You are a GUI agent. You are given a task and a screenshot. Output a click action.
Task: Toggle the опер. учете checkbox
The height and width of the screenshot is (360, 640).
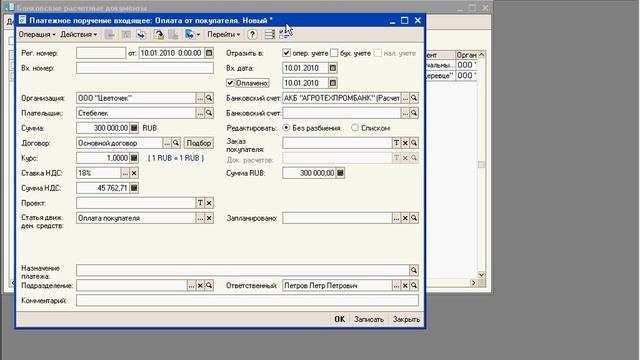coord(287,53)
